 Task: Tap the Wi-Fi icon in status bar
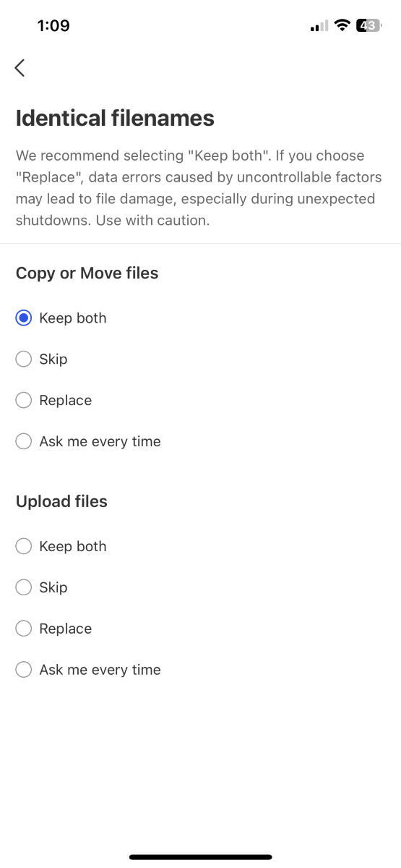[x=342, y=26]
